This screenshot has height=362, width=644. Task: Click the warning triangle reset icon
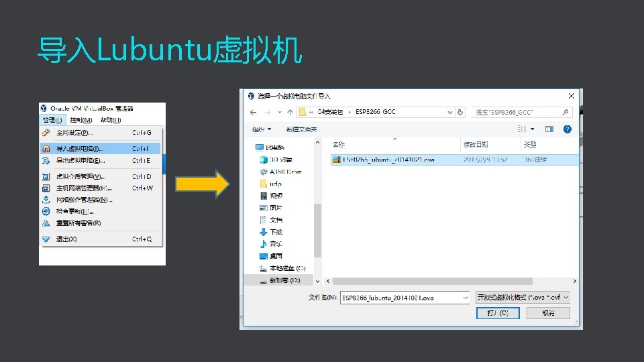click(x=46, y=223)
